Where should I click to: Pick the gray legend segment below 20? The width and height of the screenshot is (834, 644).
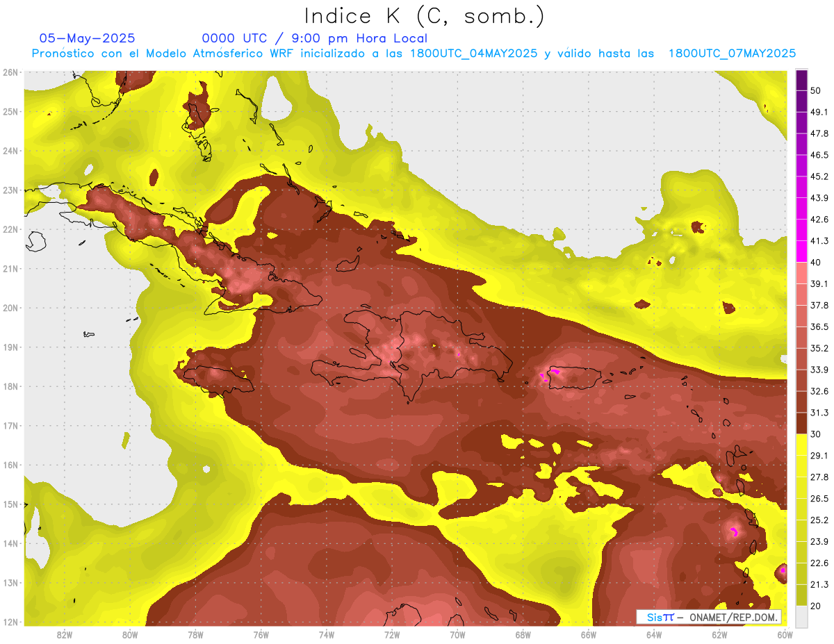click(801, 616)
